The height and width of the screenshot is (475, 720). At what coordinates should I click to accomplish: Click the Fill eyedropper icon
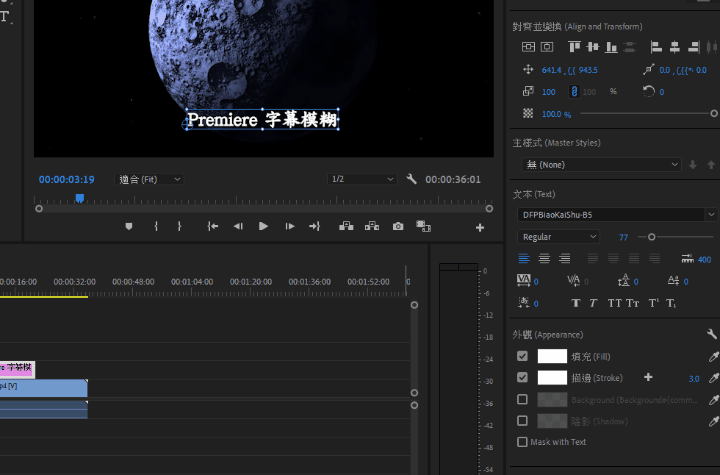point(713,356)
